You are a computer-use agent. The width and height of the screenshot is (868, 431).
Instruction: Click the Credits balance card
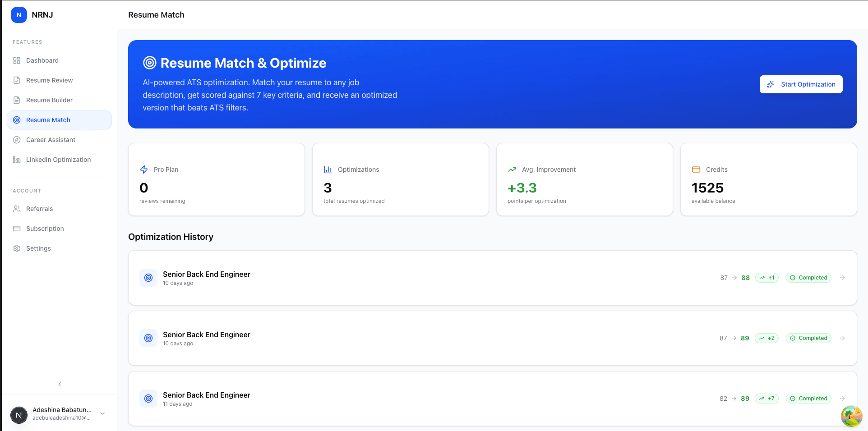(768, 179)
